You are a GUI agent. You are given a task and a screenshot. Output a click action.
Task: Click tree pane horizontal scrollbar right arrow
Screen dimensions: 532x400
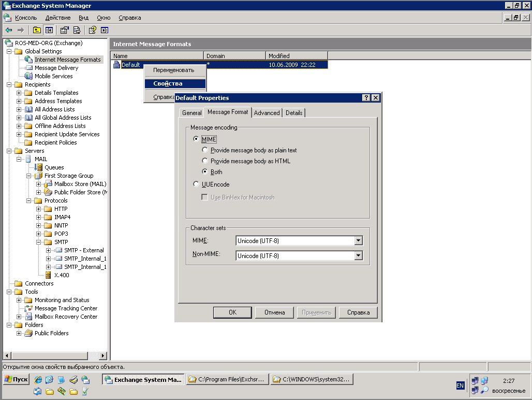pyautogui.click(x=102, y=355)
